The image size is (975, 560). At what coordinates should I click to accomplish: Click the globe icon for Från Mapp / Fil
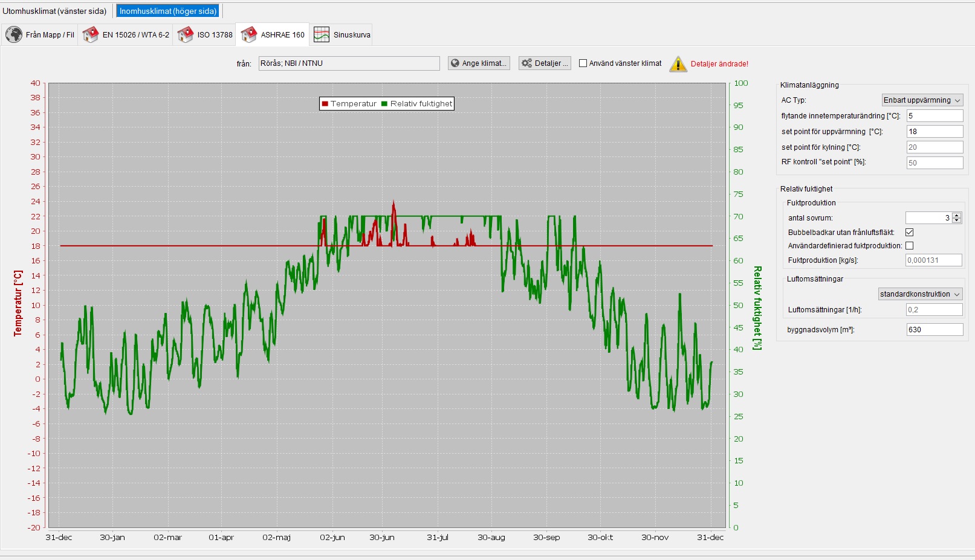point(14,34)
